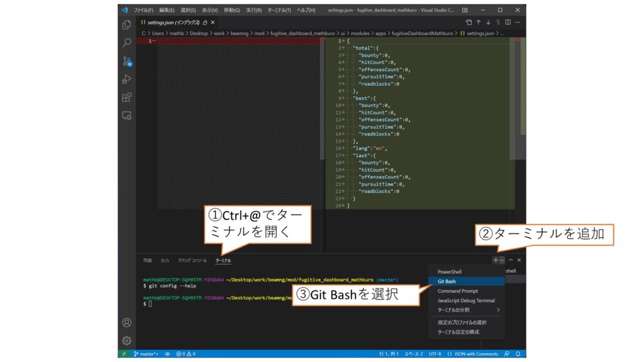Switch to the 出力 panel tab
Viewport: 644px width, 362px height.
click(x=165, y=261)
